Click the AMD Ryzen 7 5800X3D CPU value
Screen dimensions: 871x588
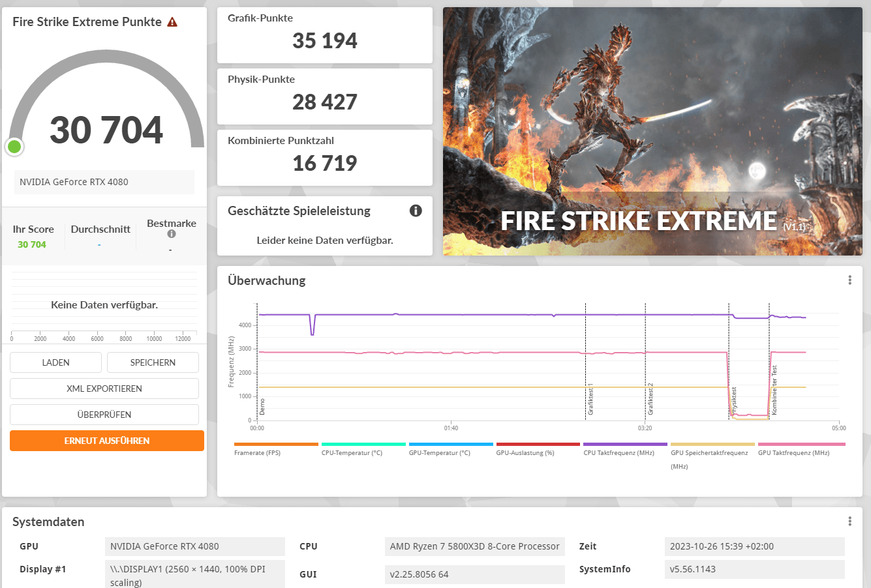point(475,546)
